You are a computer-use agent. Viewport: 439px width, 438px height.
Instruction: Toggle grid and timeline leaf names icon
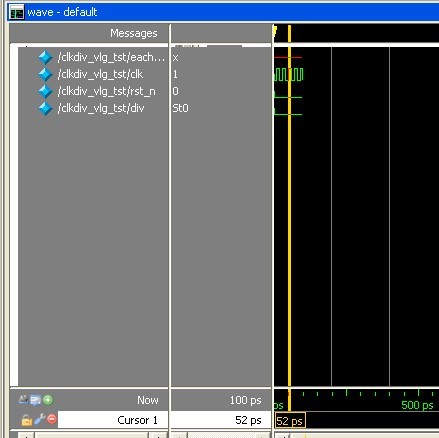click(23, 399)
